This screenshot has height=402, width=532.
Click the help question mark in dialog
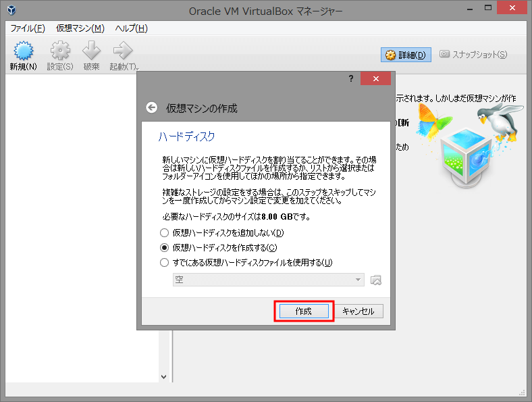tap(351, 79)
